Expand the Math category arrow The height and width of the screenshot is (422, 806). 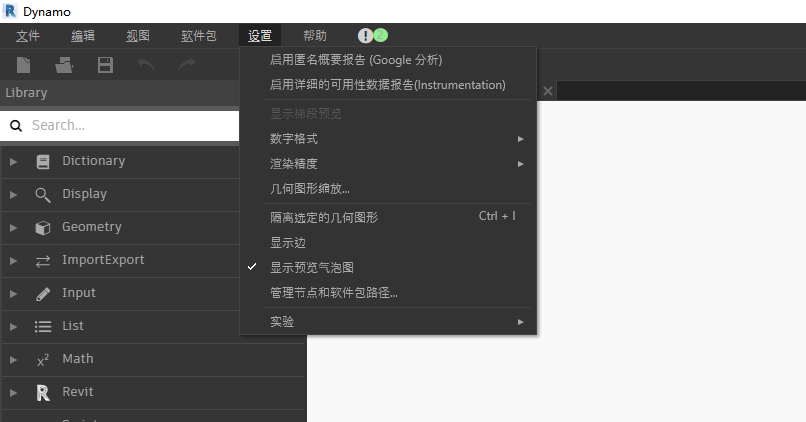tap(13, 360)
